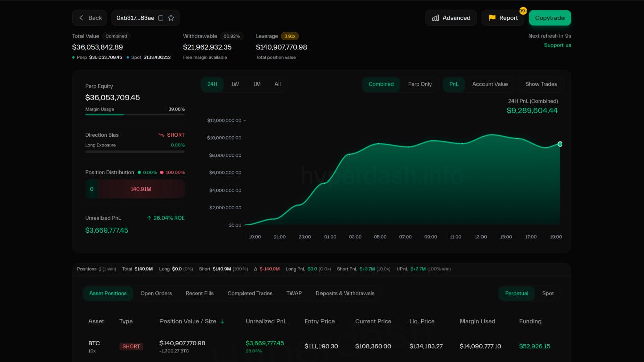
Task: Open Advanced chart view
Action: pyautogui.click(x=451, y=18)
